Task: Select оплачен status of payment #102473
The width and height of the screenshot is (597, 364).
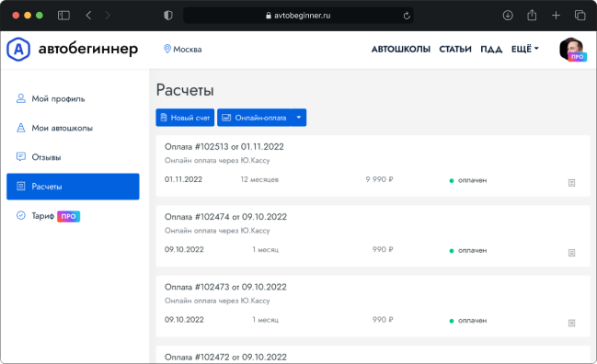Action: point(468,321)
